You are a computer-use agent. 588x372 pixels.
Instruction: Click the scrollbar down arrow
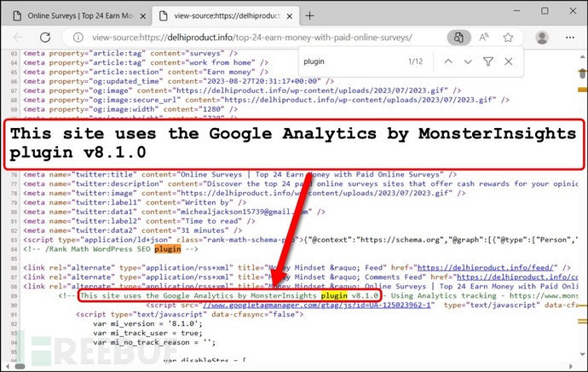[x=582, y=353]
